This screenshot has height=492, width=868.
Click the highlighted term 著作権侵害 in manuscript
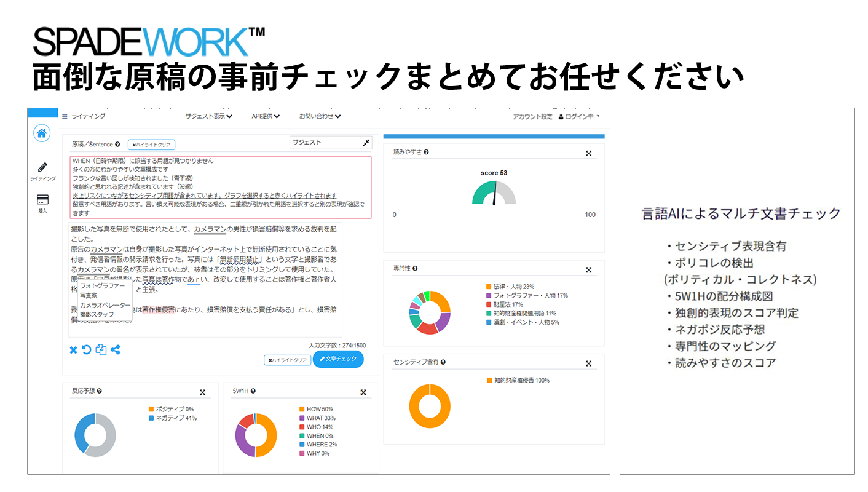159,310
